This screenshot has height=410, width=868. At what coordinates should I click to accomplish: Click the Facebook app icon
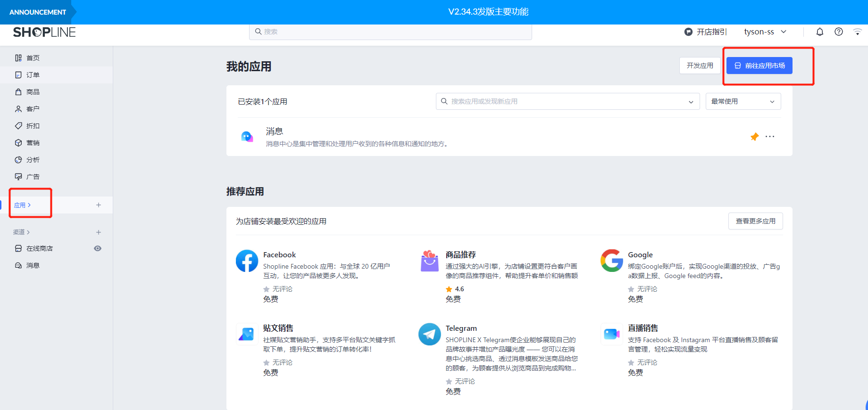pos(247,261)
